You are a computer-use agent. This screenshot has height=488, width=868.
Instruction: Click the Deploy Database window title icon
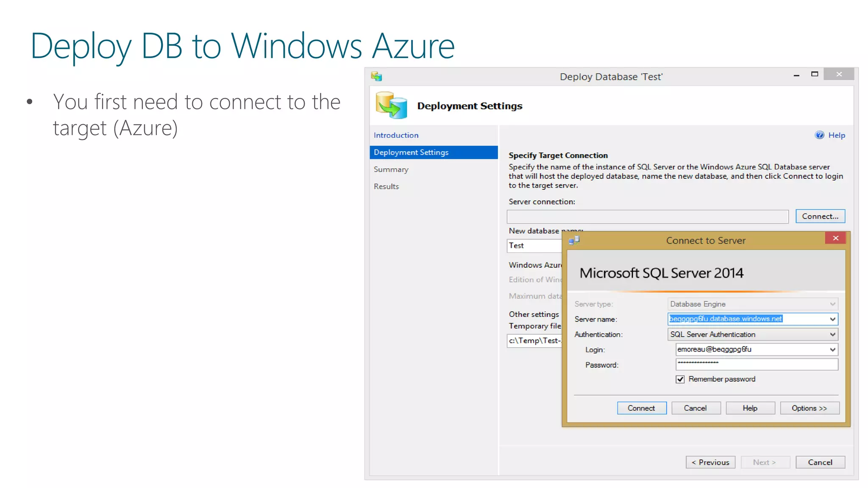coord(376,76)
